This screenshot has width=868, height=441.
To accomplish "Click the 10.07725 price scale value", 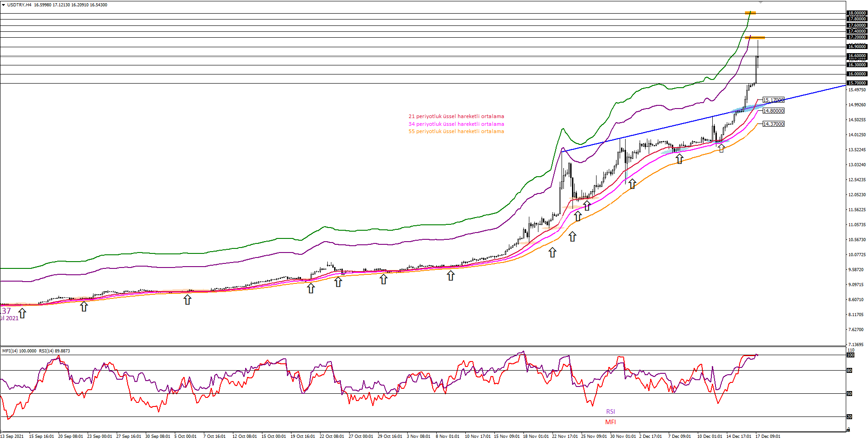I will point(857,255).
